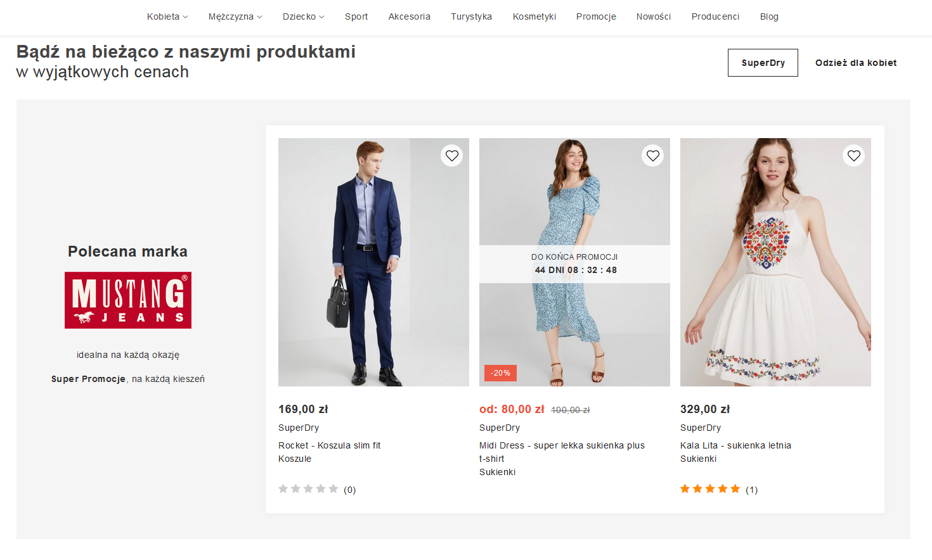Screen dimensions: 932x560
Task: Click the -20% discount badge
Action: (500, 373)
